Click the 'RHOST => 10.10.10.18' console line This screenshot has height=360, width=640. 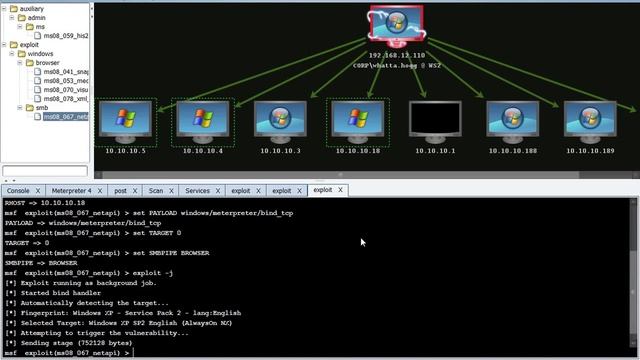(x=45, y=203)
